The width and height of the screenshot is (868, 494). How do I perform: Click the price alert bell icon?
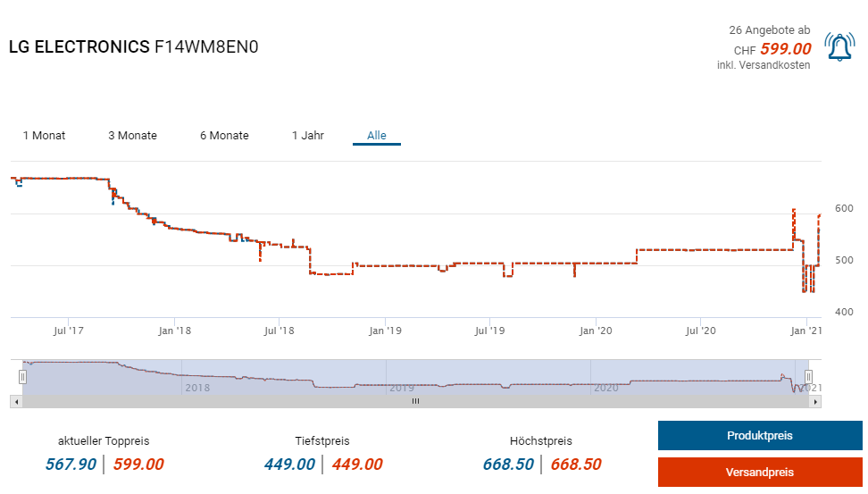pyautogui.click(x=839, y=47)
